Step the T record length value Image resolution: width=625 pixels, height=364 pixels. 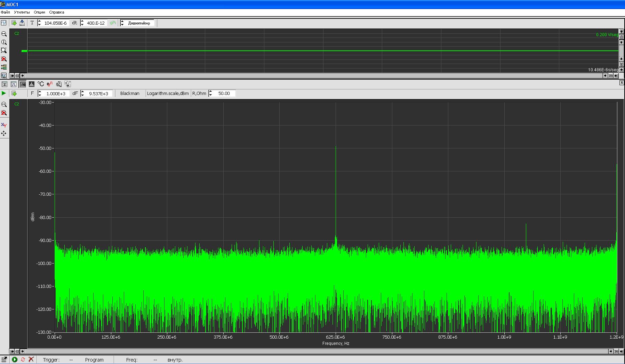click(x=40, y=23)
